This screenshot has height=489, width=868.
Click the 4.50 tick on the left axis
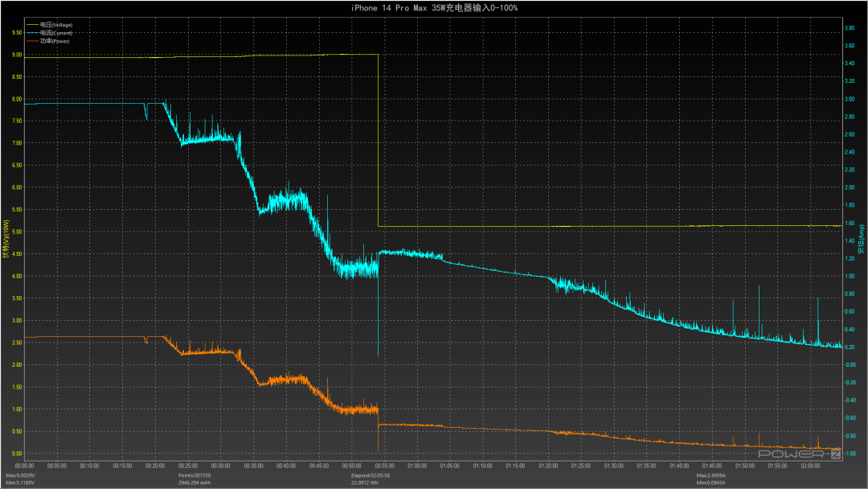pyautogui.click(x=17, y=254)
